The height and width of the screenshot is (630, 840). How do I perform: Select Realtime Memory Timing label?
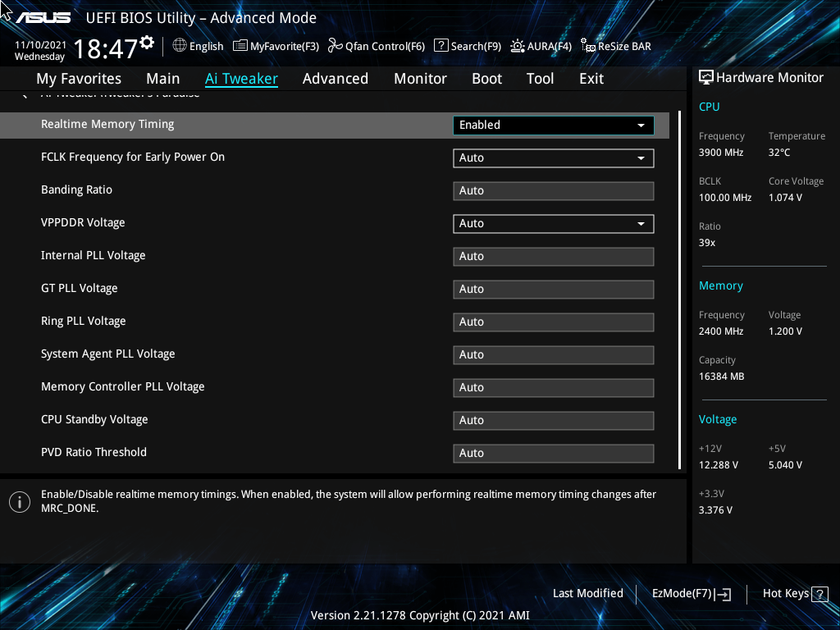tap(107, 125)
